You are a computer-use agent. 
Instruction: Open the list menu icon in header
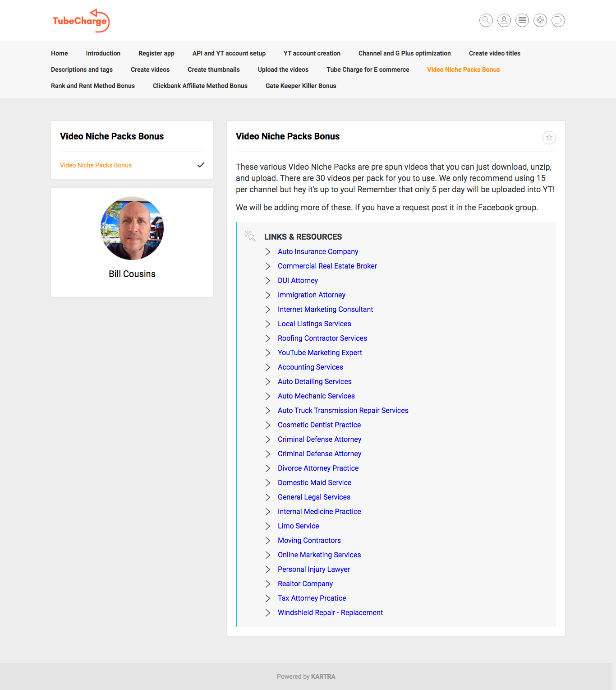(522, 20)
